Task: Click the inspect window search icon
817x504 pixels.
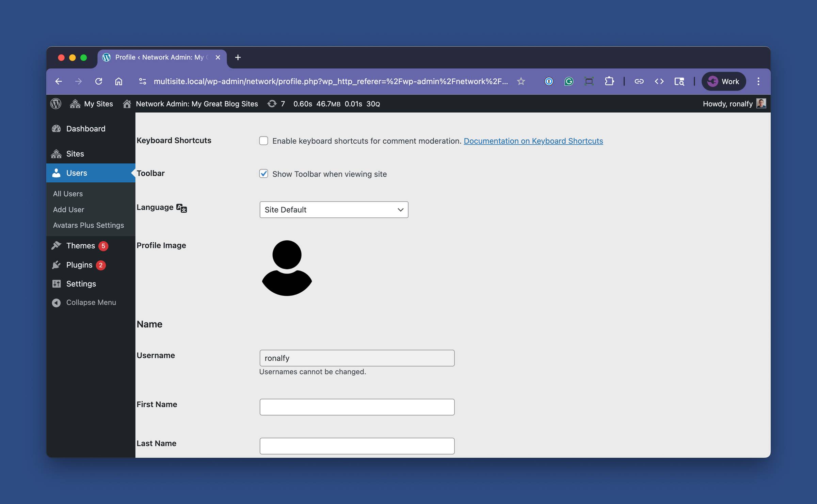Action: [679, 81]
